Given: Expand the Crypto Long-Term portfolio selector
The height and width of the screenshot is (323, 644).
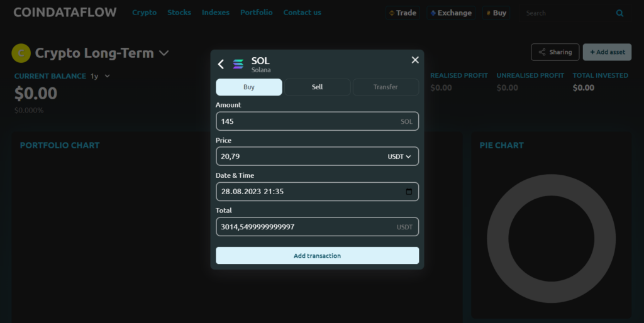Looking at the screenshot, I should coord(164,53).
